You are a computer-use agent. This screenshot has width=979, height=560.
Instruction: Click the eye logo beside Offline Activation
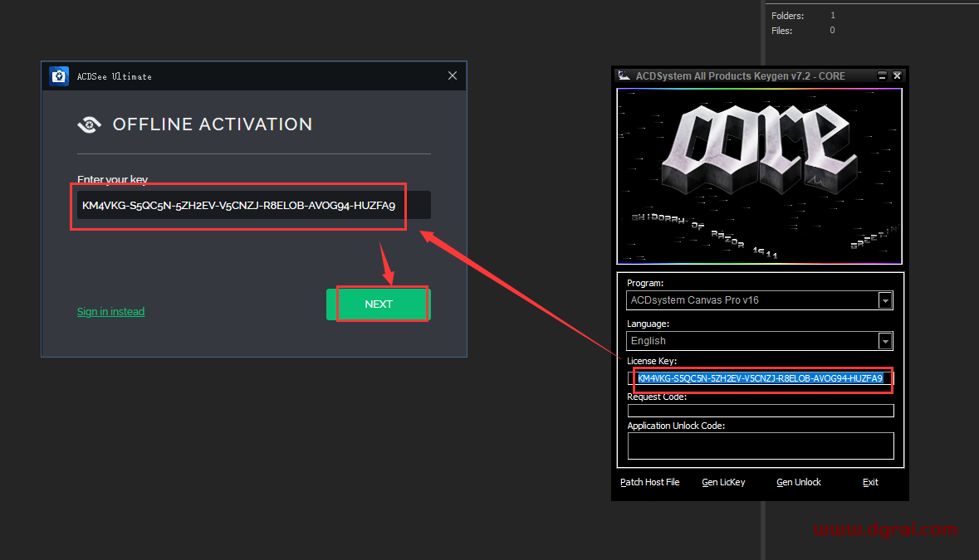point(89,124)
